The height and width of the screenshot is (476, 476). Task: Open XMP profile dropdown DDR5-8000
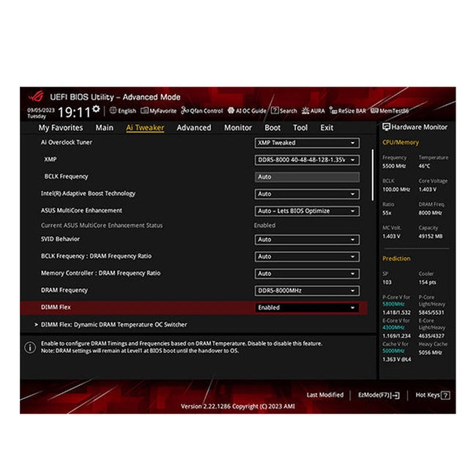308,160
